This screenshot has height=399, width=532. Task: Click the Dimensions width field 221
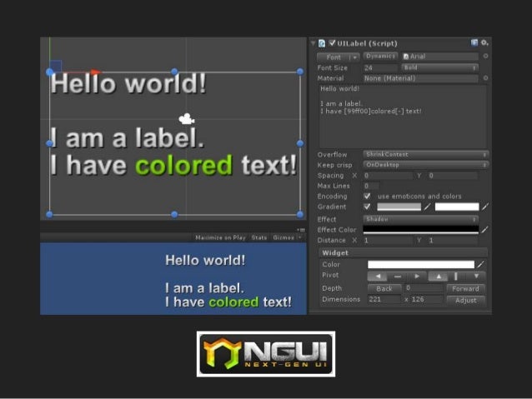[384, 299]
